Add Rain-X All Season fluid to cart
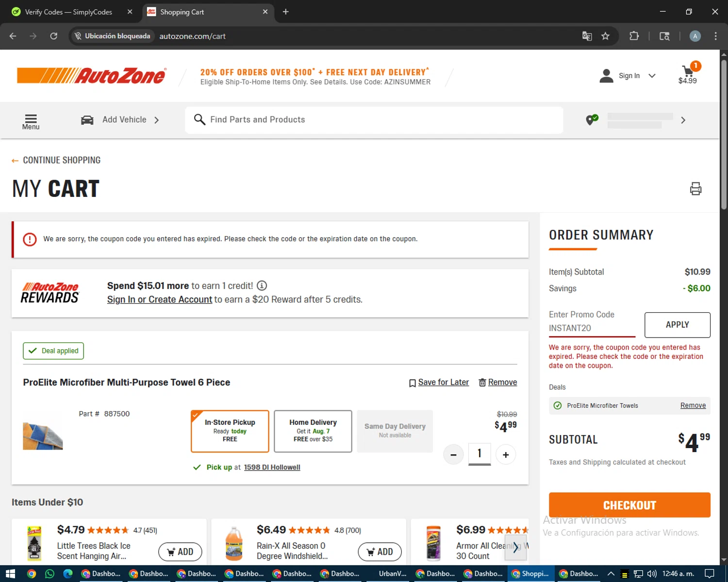 pos(380,551)
